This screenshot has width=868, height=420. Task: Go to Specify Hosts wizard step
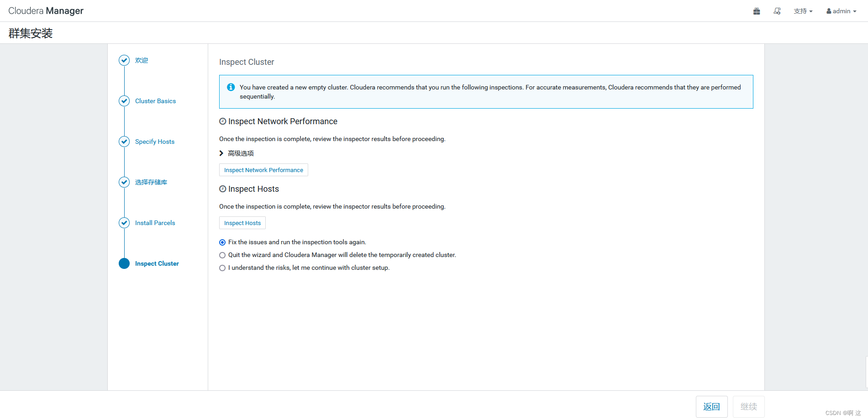coord(155,142)
